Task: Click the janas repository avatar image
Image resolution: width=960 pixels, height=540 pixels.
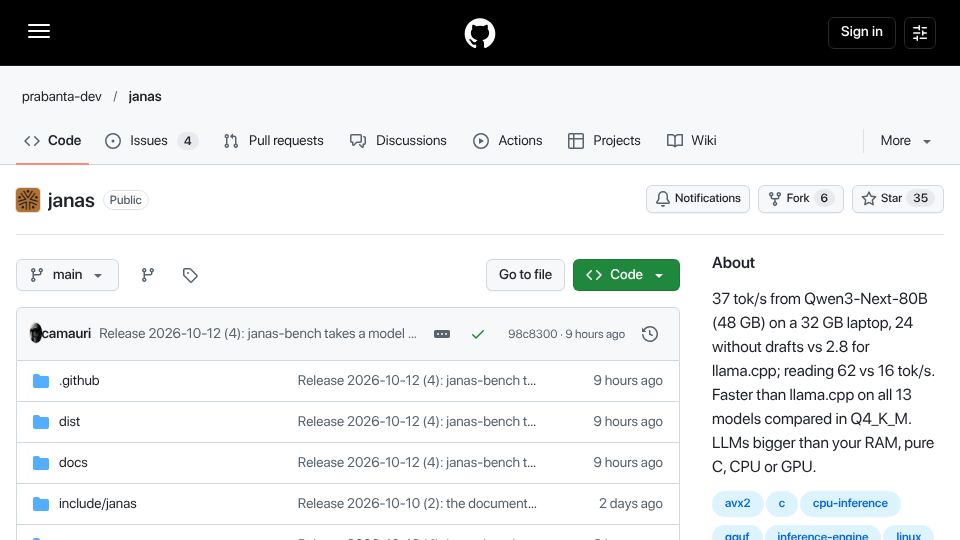Action: (x=28, y=200)
